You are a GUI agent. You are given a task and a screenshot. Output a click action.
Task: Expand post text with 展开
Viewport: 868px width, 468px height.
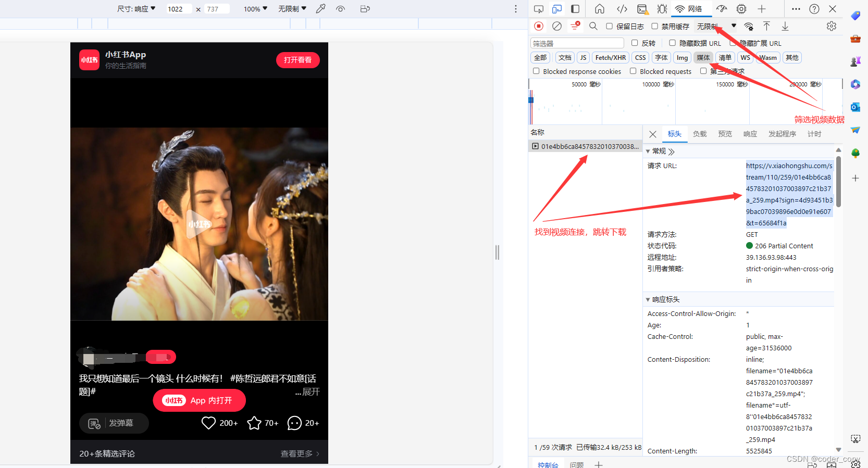(x=311, y=391)
